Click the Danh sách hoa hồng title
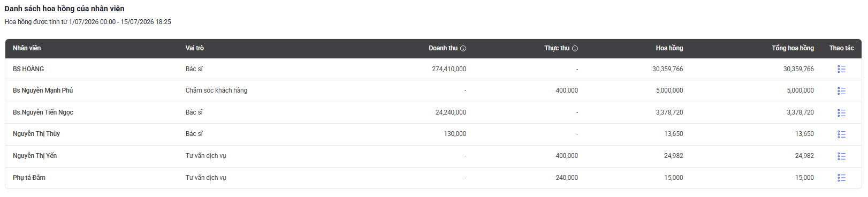This screenshot has width=868, height=197. (65, 9)
